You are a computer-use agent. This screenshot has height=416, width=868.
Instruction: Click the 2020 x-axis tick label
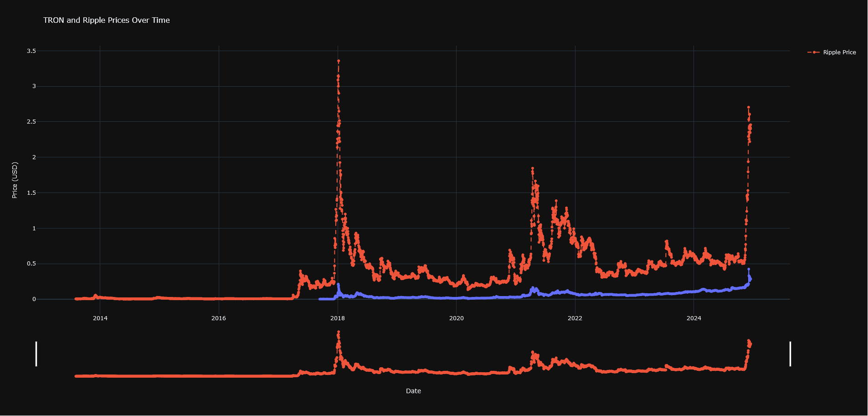pyautogui.click(x=457, y=318)
